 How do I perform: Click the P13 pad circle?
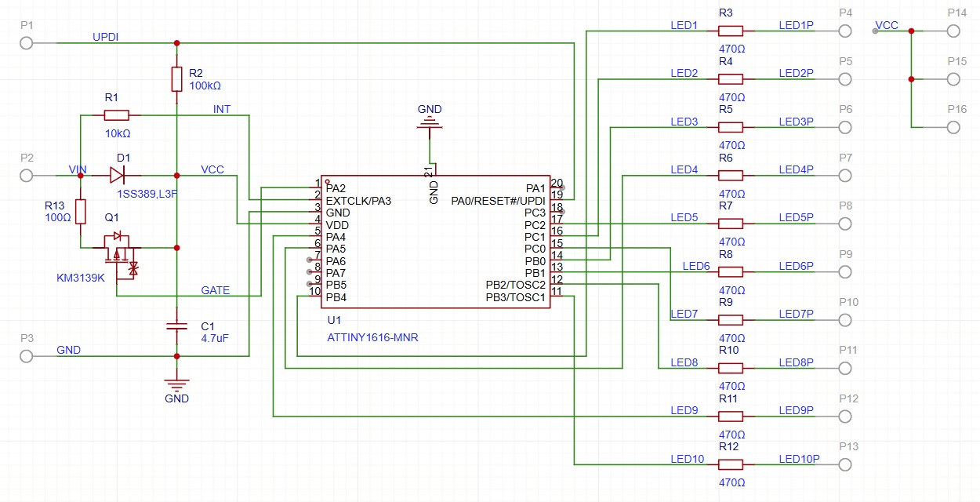[x=844, y=464]
